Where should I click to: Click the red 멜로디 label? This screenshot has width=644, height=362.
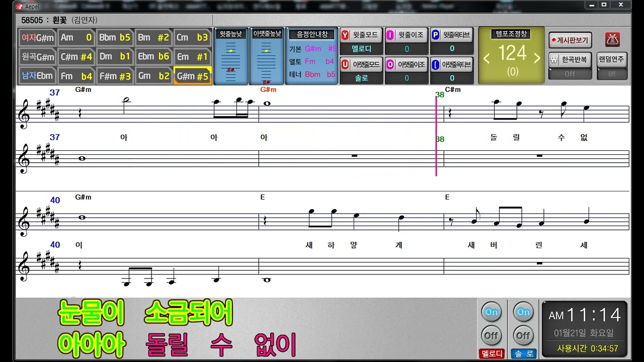pyautogui.click(x=492, y=353)
